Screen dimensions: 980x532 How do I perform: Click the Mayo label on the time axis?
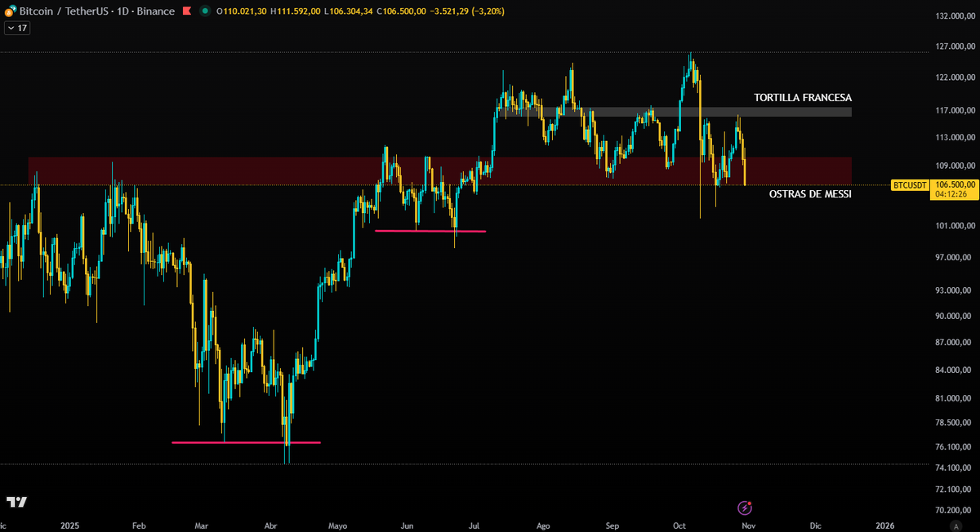tap(337, 525)
